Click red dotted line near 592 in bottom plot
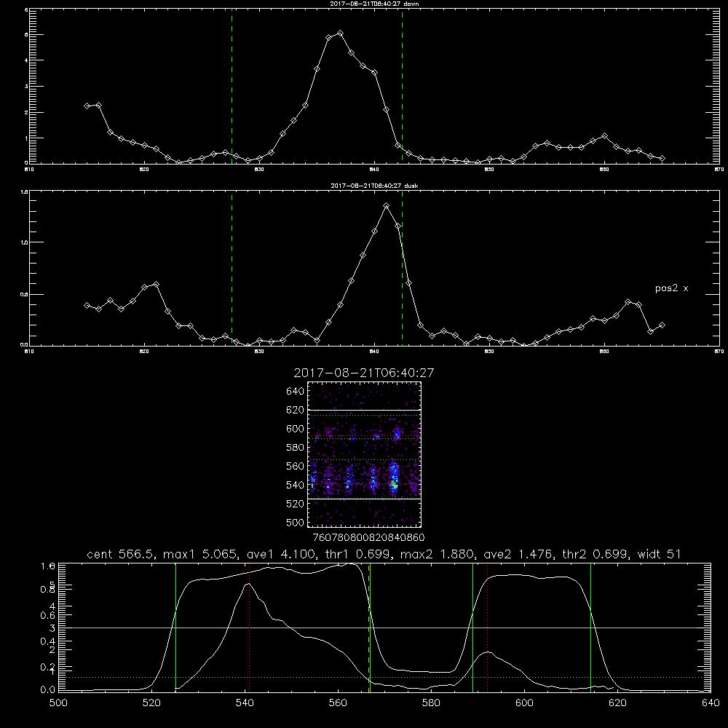Screen dimensions: 728x728 [488, 628]
